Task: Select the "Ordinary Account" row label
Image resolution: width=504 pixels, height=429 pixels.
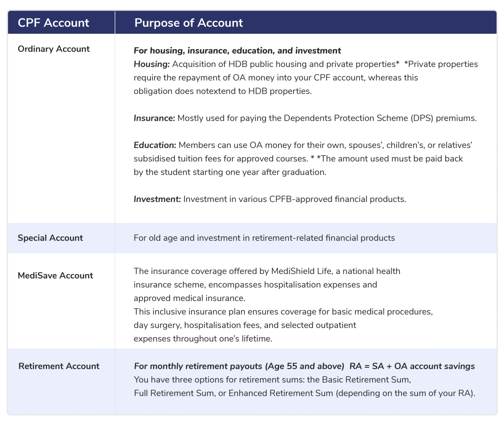Action: (x=53, y=49)
